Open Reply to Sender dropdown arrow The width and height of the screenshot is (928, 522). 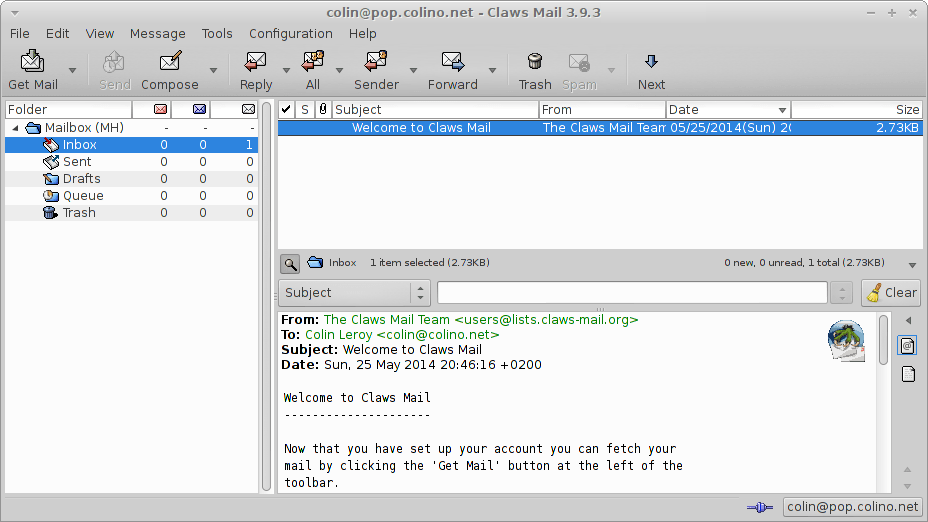pyautogui.click(x=414, y=70)
